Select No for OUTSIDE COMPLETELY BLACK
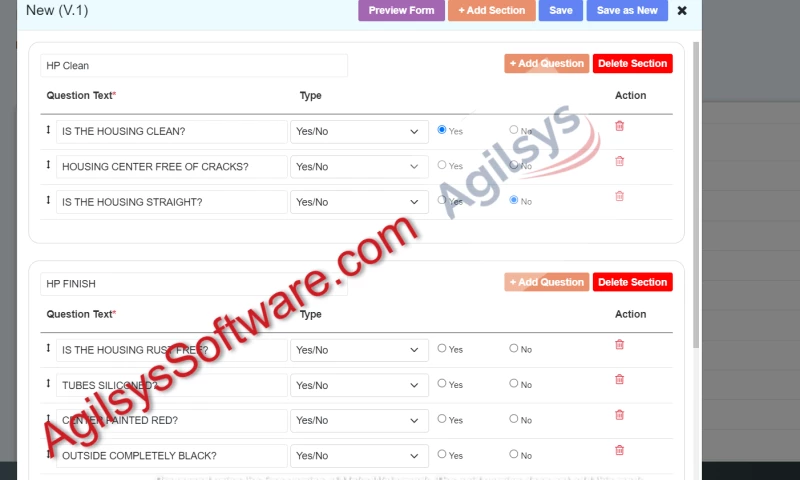Image resolution: width=800 pixels, height=480 pixels. 513,454
